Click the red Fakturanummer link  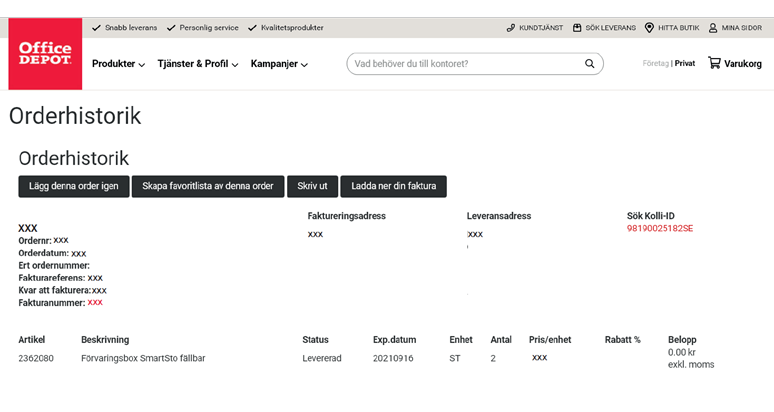[x=95, y=302]
